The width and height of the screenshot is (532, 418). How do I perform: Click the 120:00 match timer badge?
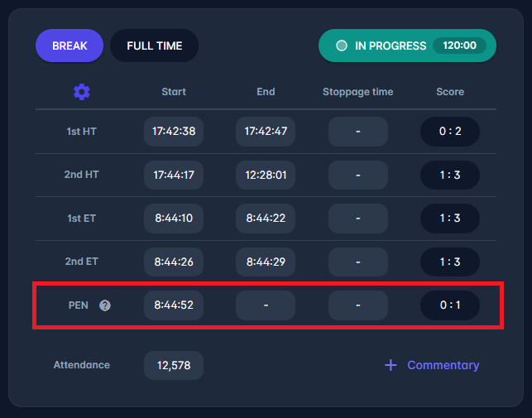[459, 46]
